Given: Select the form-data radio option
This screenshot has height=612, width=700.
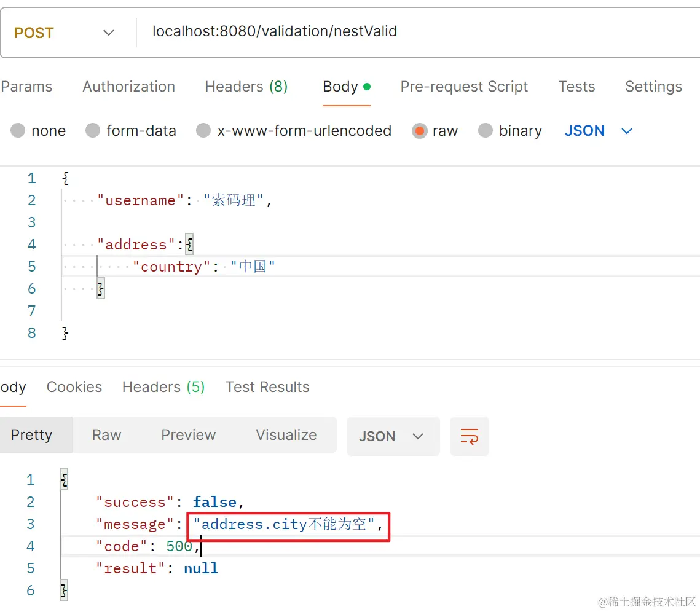Looking at the screenshot, I should [x=131, y=131].
